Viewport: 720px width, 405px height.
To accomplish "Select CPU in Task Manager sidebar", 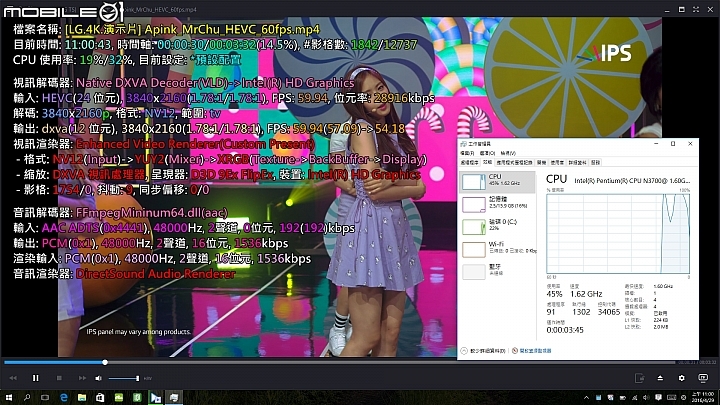I will 498,182.
